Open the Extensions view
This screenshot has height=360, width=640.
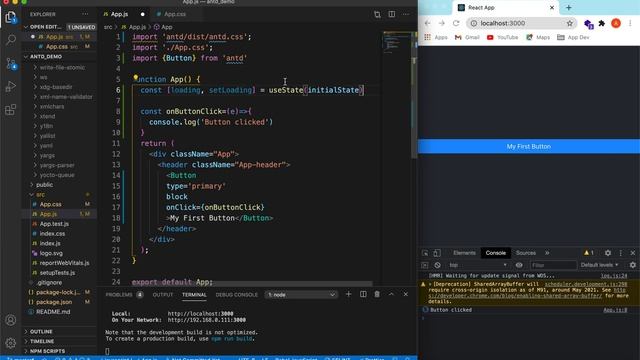[11, 109]
